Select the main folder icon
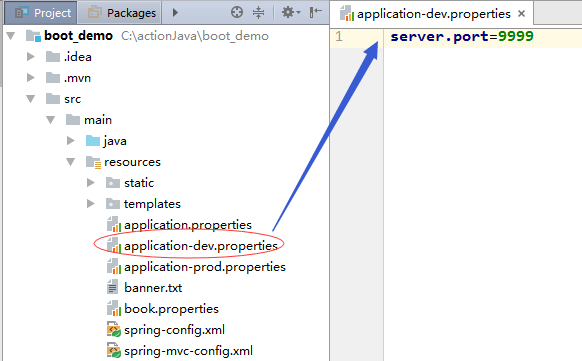582x361 pixels. (73, 120)
